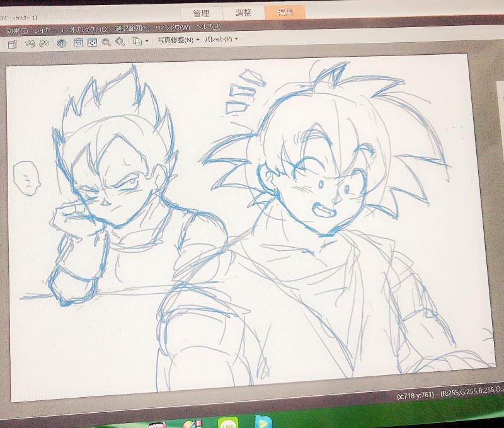The image size is (504, 428).
Task: Click the zoom out magnifier icon
Action: click(x=106, y=42)
